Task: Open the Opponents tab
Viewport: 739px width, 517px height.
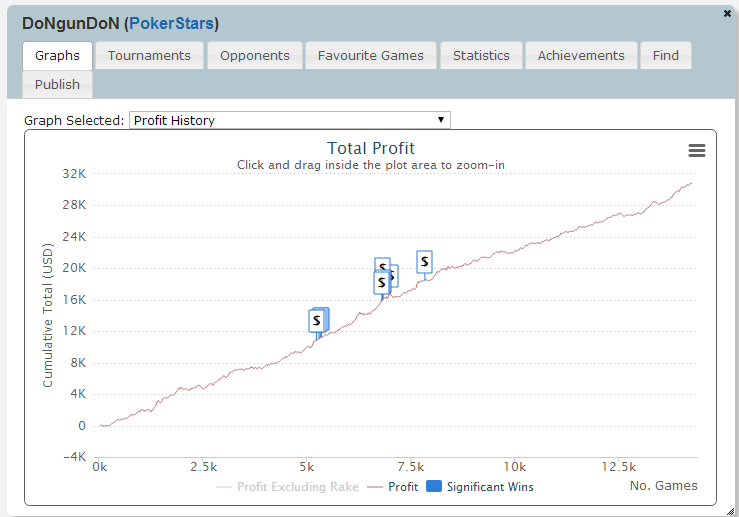Action: [255, 56]
